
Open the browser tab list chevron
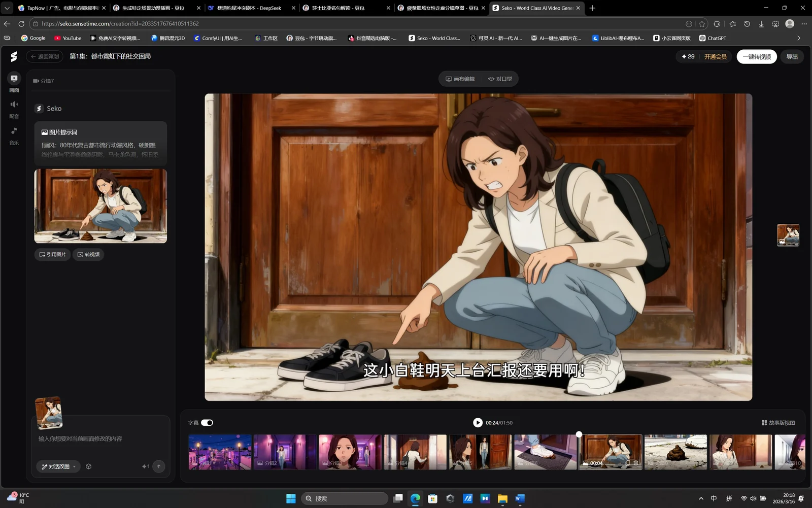(7, 8)
